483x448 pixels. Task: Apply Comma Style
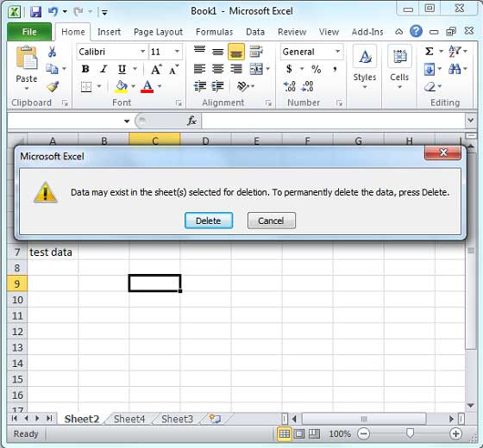[x=335, y=69]
